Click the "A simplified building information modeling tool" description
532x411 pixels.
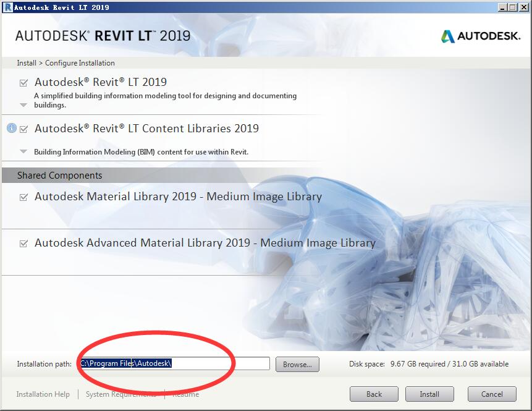tap(165, 100)
